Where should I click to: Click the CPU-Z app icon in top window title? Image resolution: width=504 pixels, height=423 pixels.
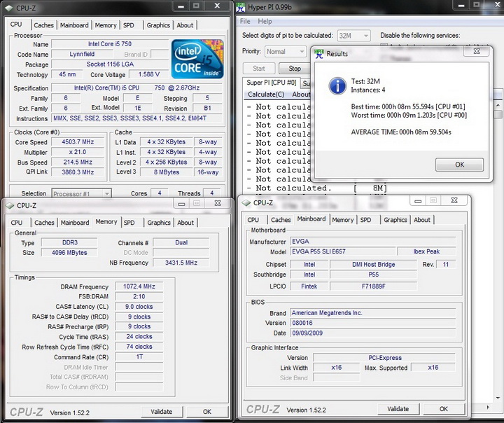pyautogui.click(x=9, y=8)
